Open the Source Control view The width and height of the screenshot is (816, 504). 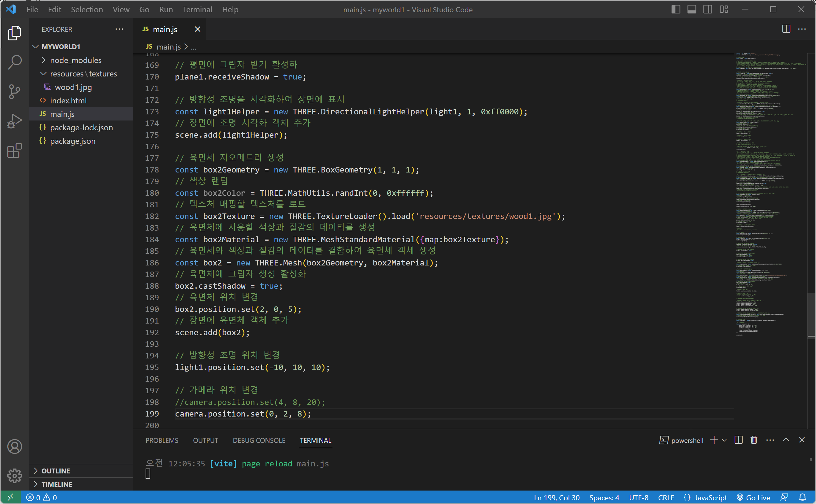[x=15, y=92]
